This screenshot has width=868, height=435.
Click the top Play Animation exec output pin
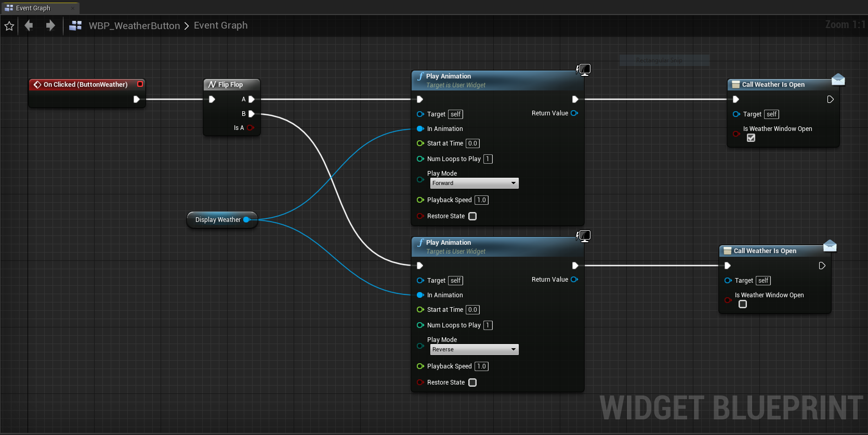(575, 99)
